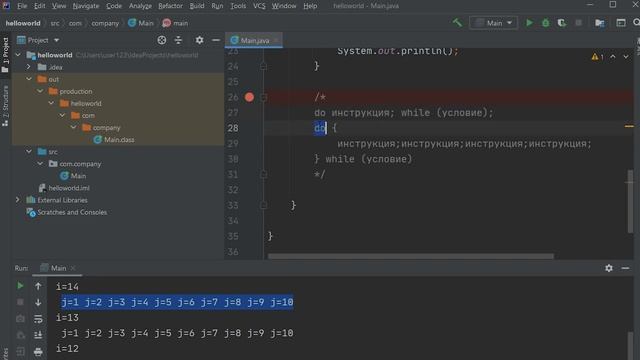Toggle code fold marker at line 33
Viewport: 640px width, 360px height.
click(264, 205)
